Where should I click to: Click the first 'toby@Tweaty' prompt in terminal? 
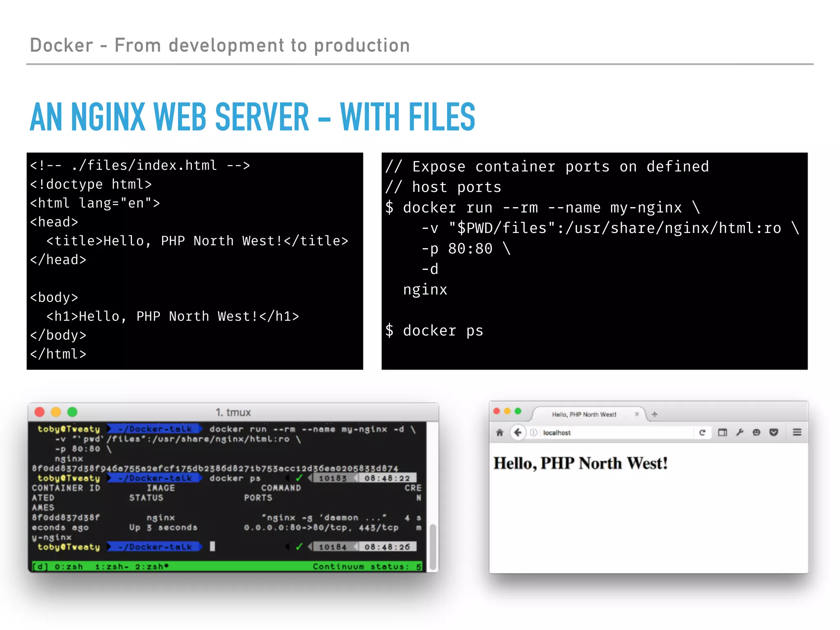click(x=68, y=429)
